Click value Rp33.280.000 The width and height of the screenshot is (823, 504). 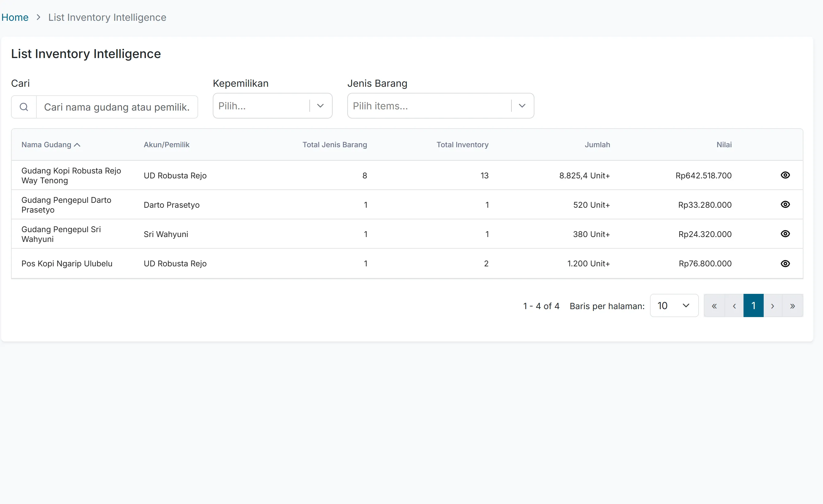pos(705,205)
